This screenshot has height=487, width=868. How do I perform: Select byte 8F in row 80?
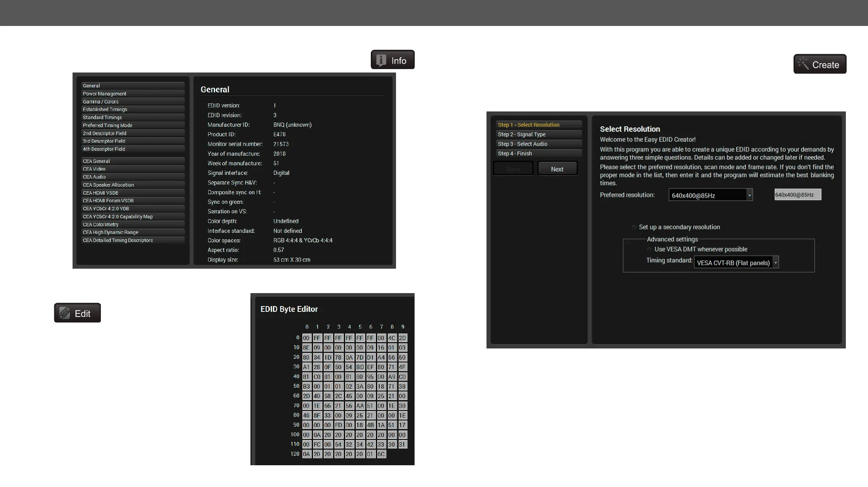click(317, 415)
